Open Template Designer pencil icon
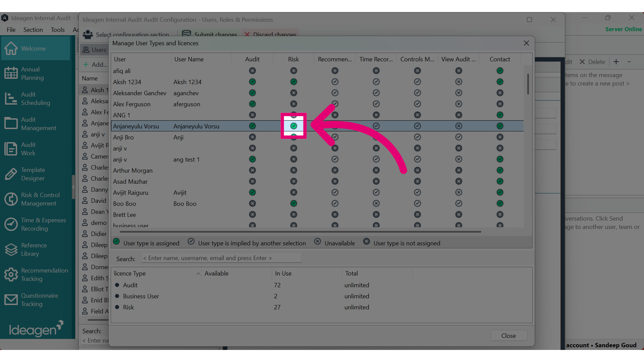Viewport: 644px width, 362px height. tap(11, 174)
